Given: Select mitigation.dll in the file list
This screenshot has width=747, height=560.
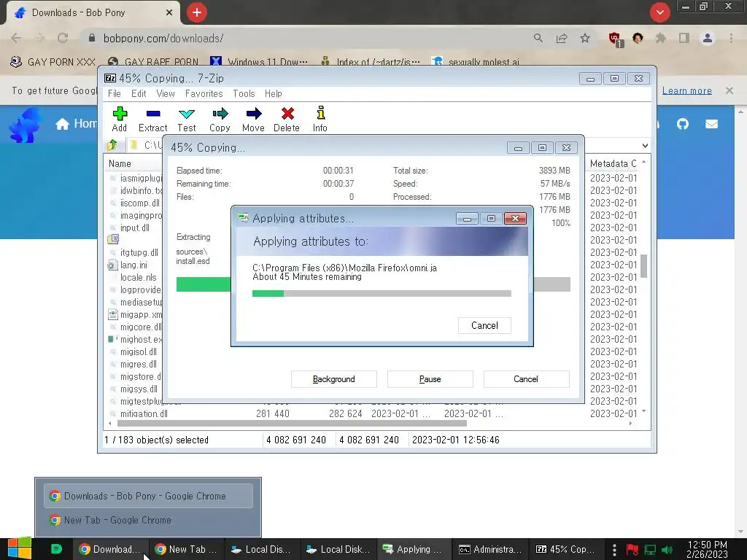Looking at the screenshot, I should (144, 414).
